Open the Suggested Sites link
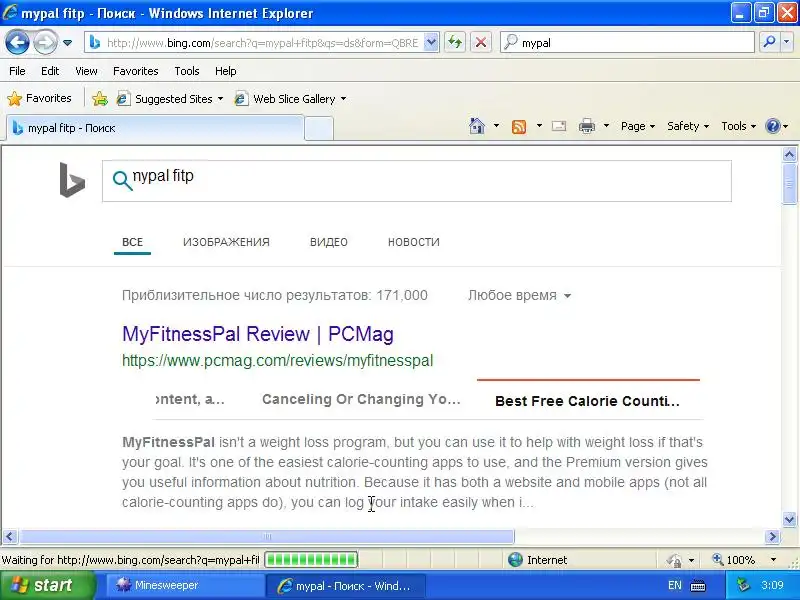Image resolution: width=800 pixels, height=600 pixels. (x=170, y=98)
